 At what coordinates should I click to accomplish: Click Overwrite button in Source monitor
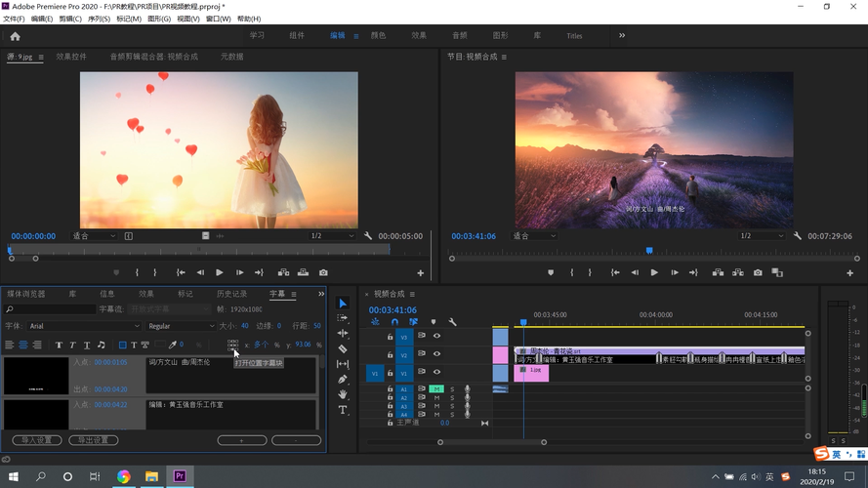click(304, 272)
